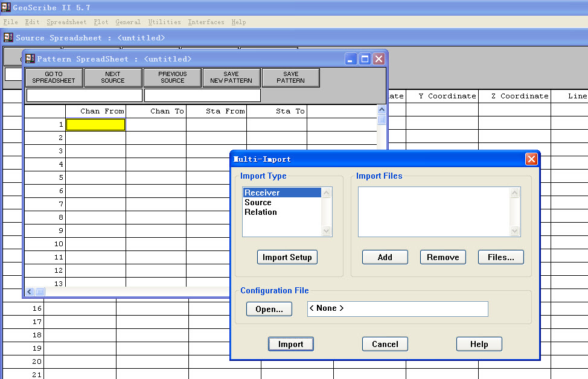Screen dimensions: 588x379
Task: Select row 5 header in Pattern SpreadSheet
Action: [x=45, y=177]
